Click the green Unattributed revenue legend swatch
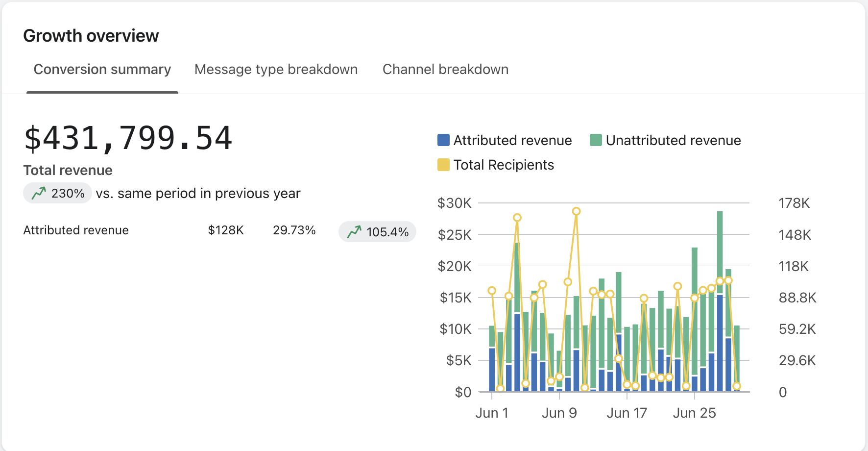This screenshot has width=868, height=451. click(x=596, y=140)
